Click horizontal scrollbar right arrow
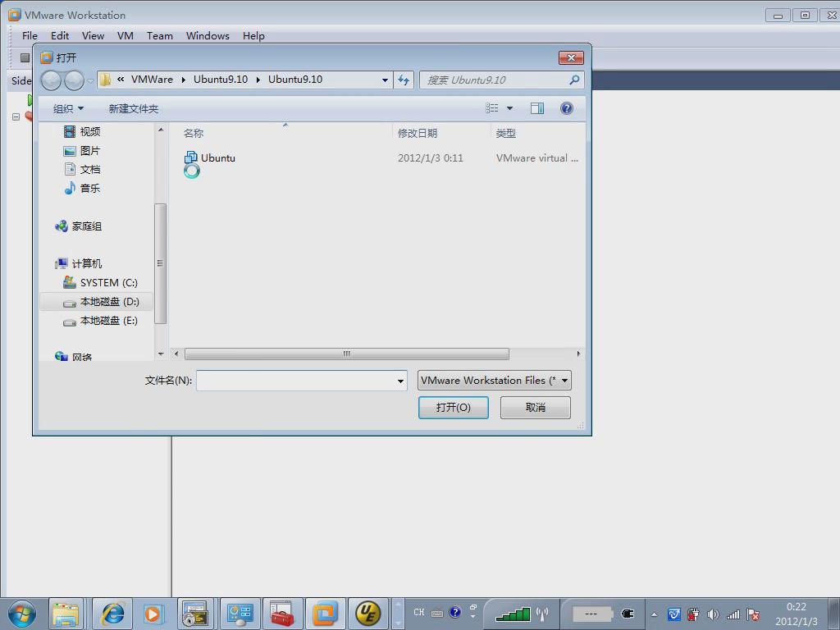This screenshot has width=840, height=630. point(578,354)
